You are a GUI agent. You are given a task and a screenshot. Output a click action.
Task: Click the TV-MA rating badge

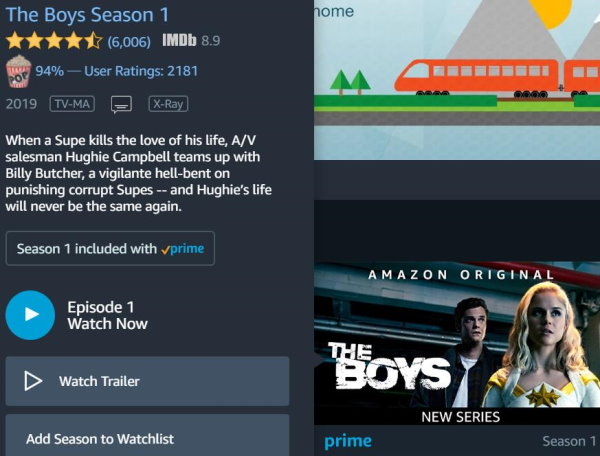pos(72,104)
